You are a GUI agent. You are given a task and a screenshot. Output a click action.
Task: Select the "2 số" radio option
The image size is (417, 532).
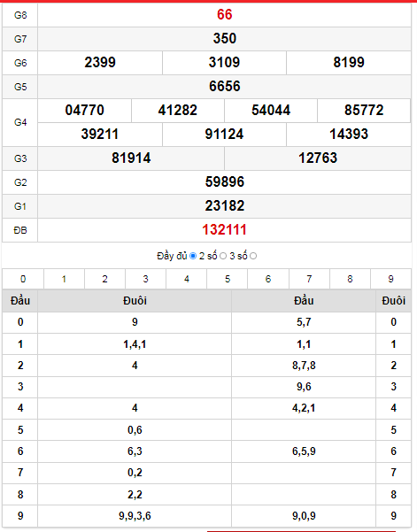(223, 256)
